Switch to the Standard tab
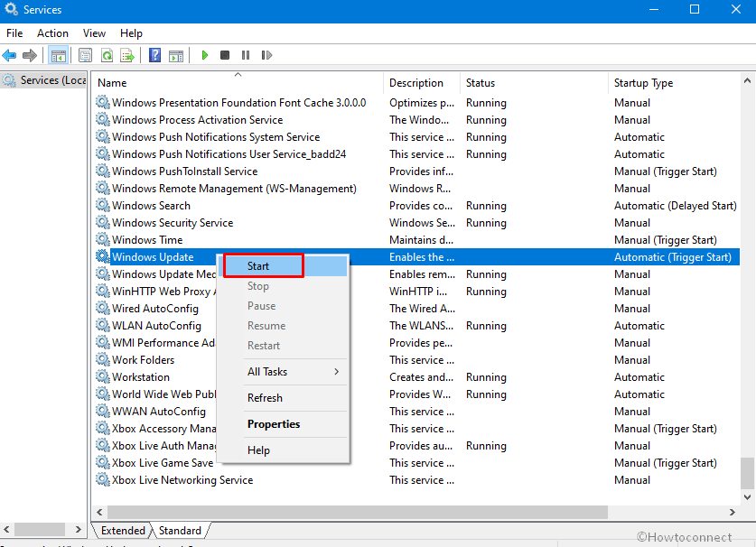 click(x=180, y=530)
